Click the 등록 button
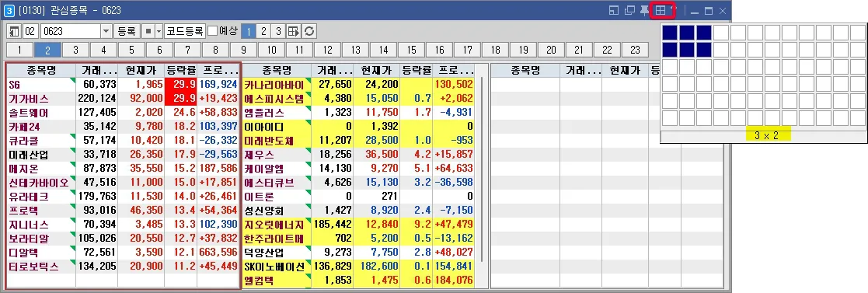 click(127, 31)
